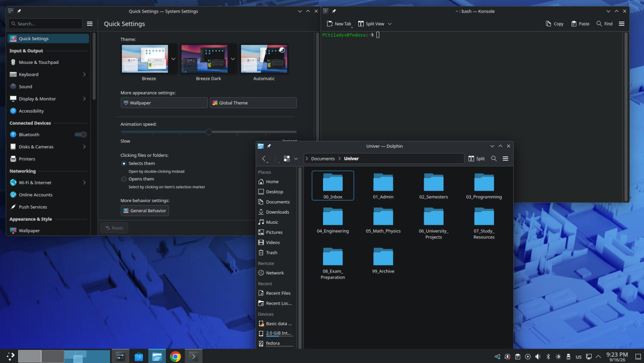
Task: Open Online Accounts settings
Action: 49,195
